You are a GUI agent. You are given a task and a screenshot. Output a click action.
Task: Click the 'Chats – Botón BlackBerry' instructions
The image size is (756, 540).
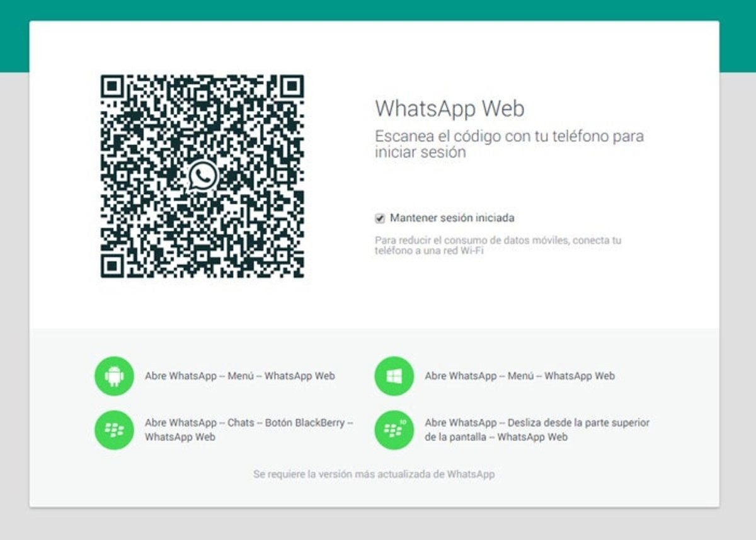pyautogui.click(x=249, y=430)
